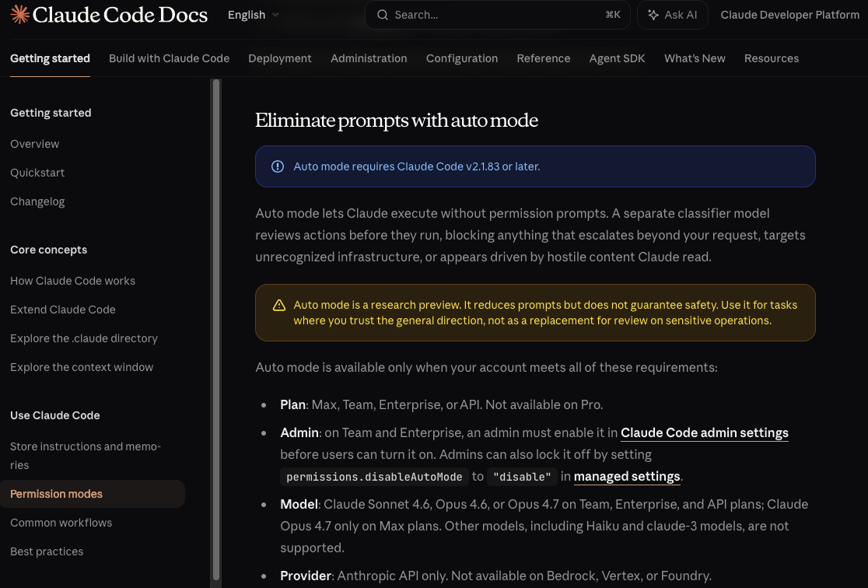
Task: Follow the Claude Code admin settings link
Action: point(704,433)
